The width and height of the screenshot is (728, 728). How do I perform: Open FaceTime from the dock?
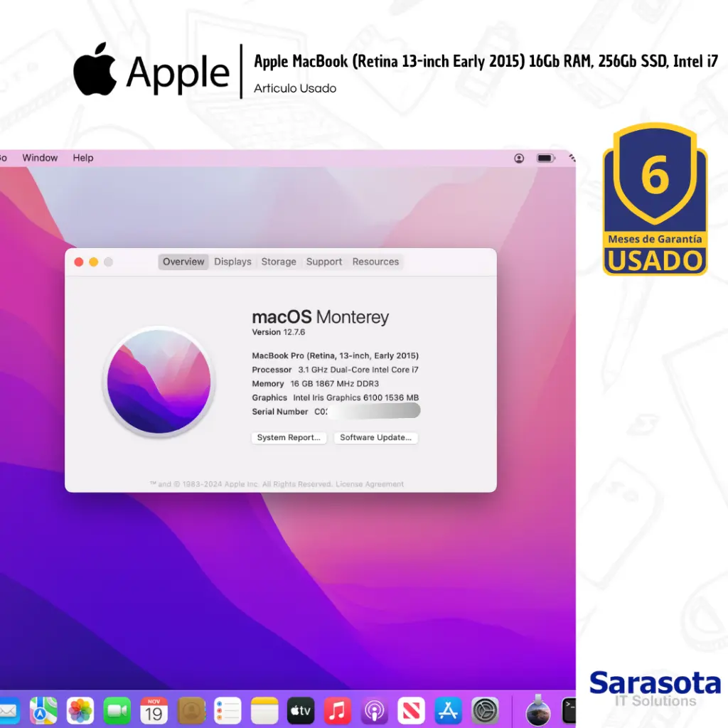coord(117,710)
